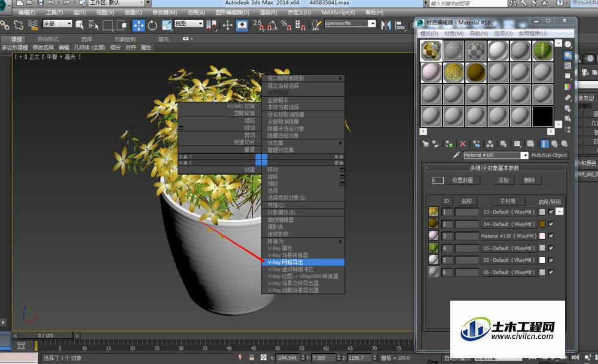
Task: Activate the Rotate tool in main toolbar
Action: (152, 26)
